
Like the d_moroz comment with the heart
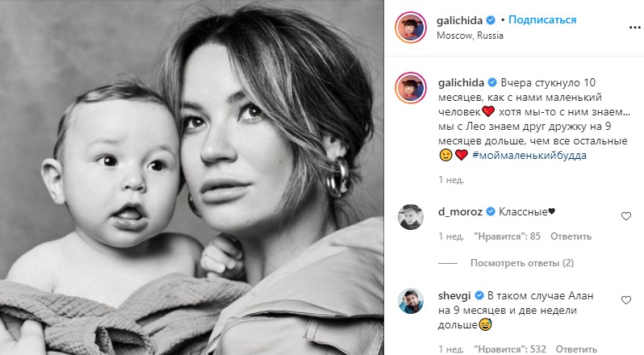click(x=626, y=216)
